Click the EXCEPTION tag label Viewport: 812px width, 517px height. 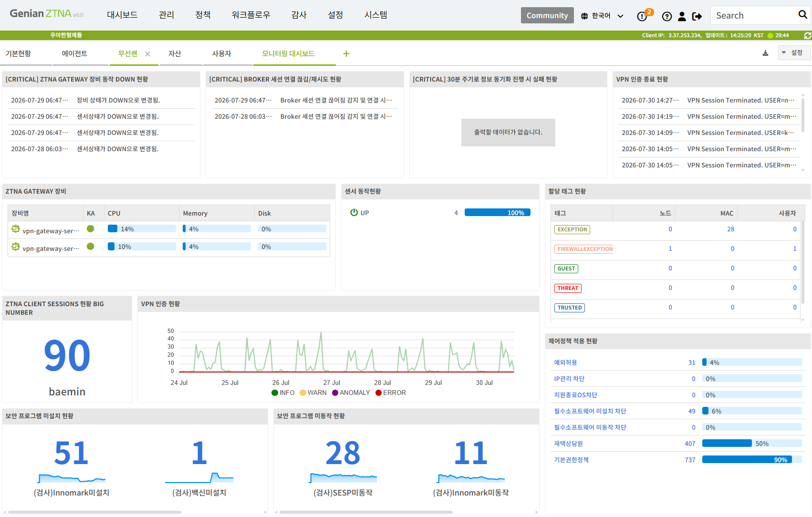pyautogui.click(x=572, y=229)
